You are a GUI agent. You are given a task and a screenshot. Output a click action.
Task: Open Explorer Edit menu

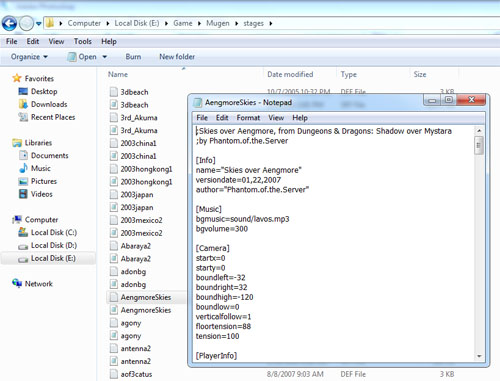33,42
